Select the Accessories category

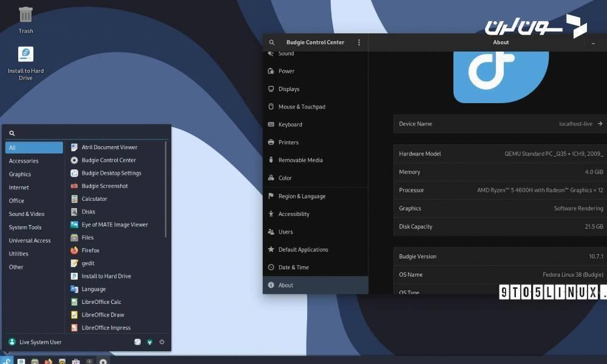(x=34, y=161)
